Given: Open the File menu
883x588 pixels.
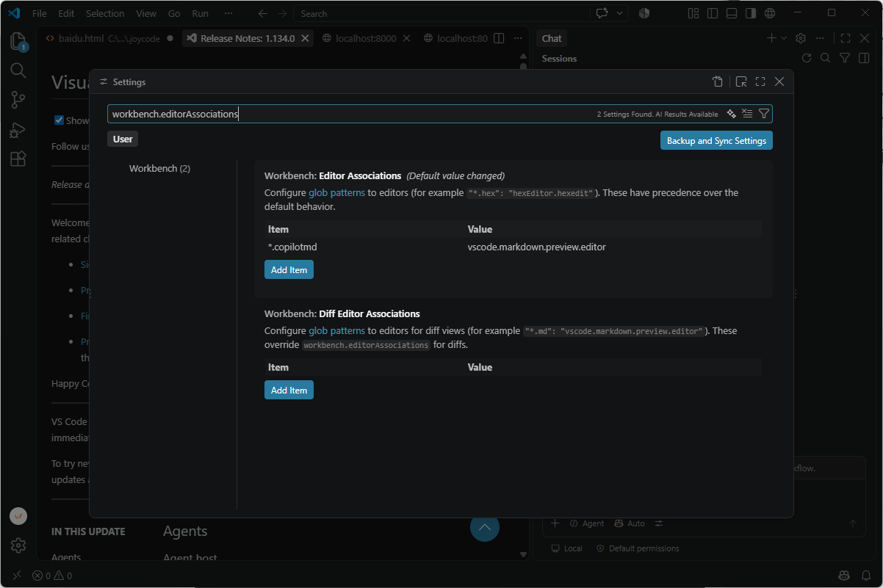Looking at the screenshot, I should 40,13.
